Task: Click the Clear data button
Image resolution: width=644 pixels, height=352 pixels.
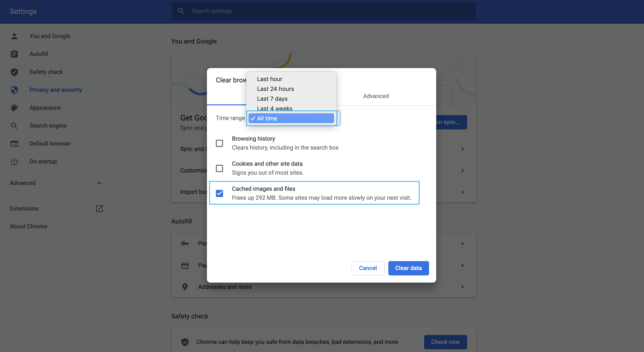Action: [x=408, y=268]
